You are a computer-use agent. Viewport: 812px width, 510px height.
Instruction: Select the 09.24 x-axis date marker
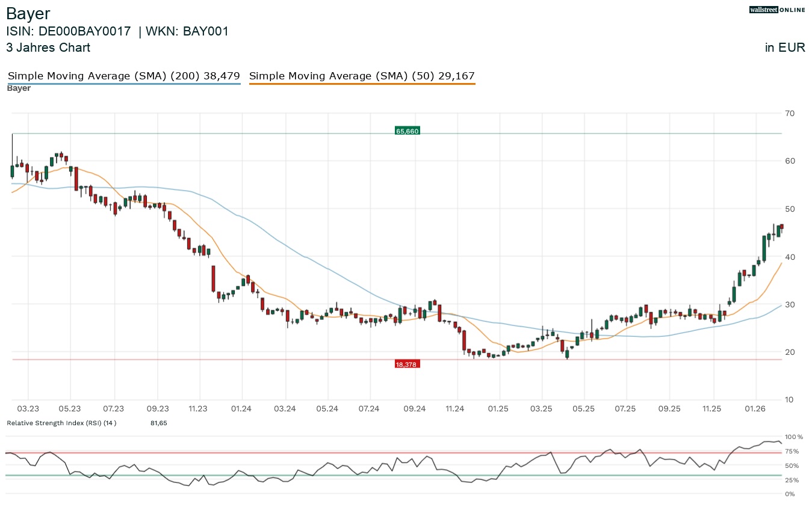tap(414, 408)
